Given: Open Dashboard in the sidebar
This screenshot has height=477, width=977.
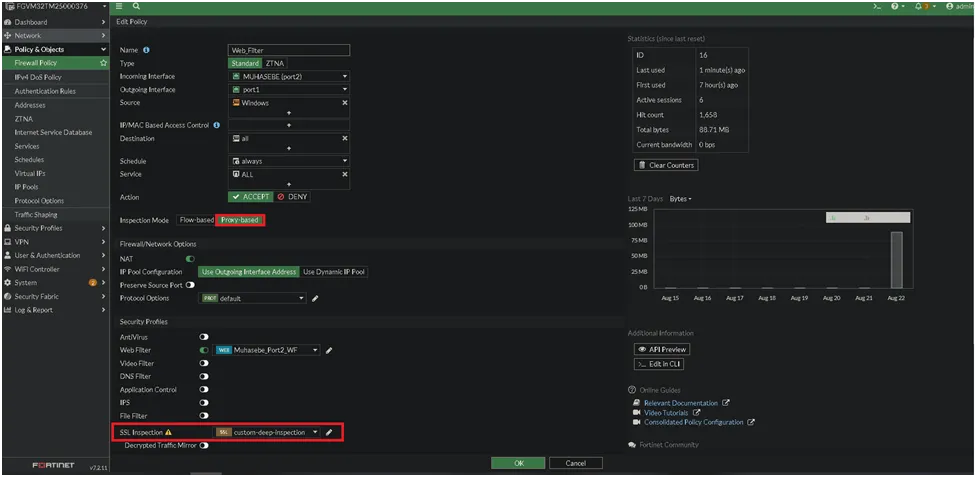Looking at the screenshot, I should pyautogui.click(x=55, y=22).
